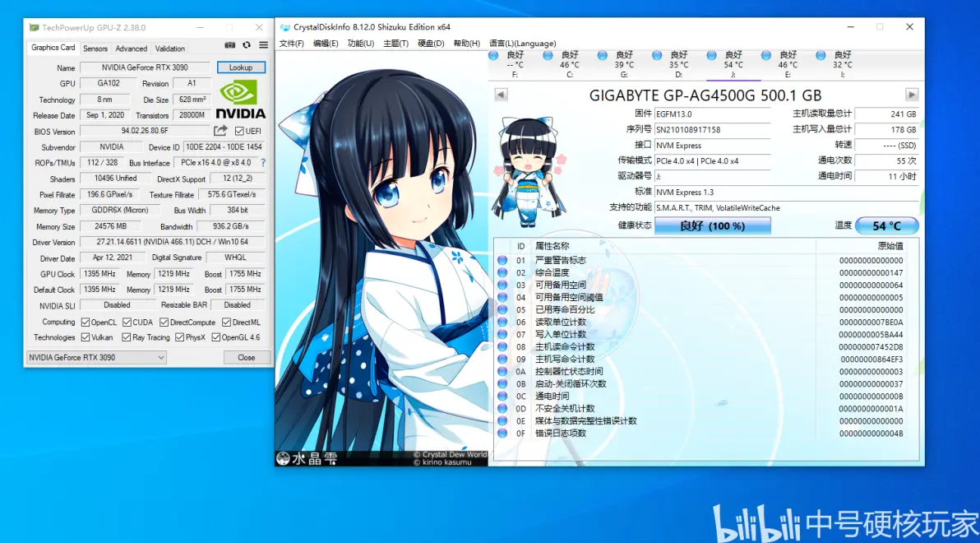Click the GPU-Z screenshot camera icon
Screen dimensions: 980x543
coord(230,45)
